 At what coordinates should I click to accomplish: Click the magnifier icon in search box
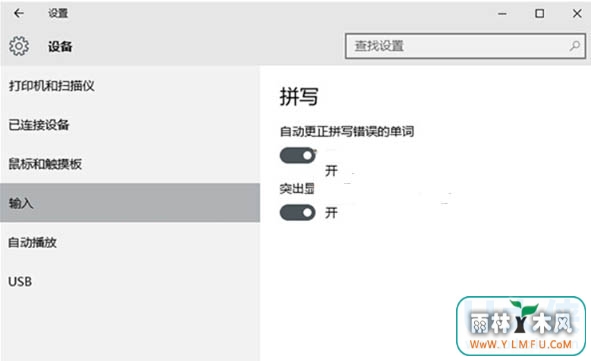pos(574,46)
